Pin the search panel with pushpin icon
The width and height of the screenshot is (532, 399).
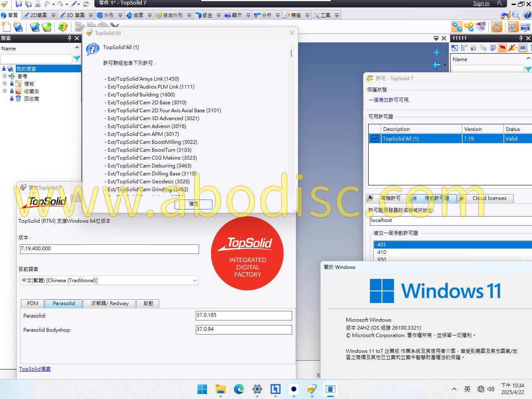[x=69, y=38]
